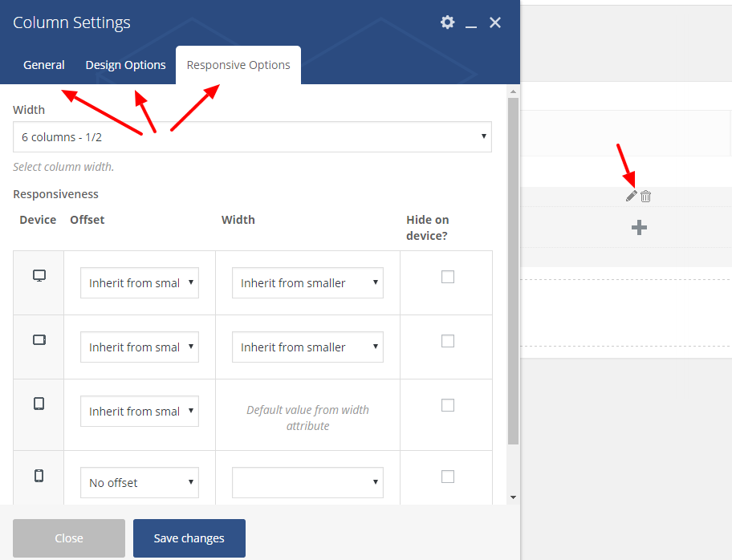Click the mobile phone device icon
This screenshot has height=560, width=732.
tap(39, 476)
